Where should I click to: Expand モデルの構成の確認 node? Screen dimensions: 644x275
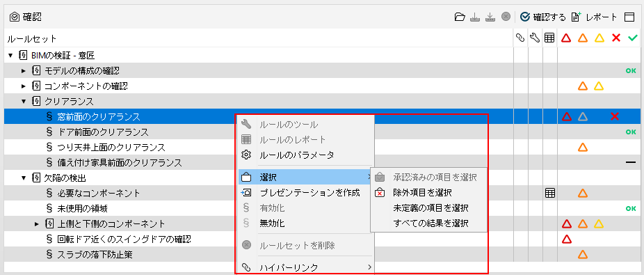(24, 71)
